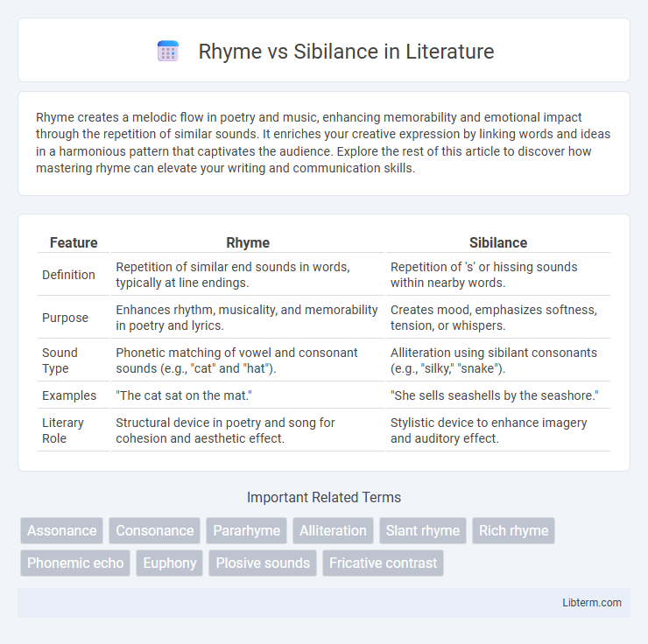
Task: Select the Sibilance column header
Action: pos(498,242)
